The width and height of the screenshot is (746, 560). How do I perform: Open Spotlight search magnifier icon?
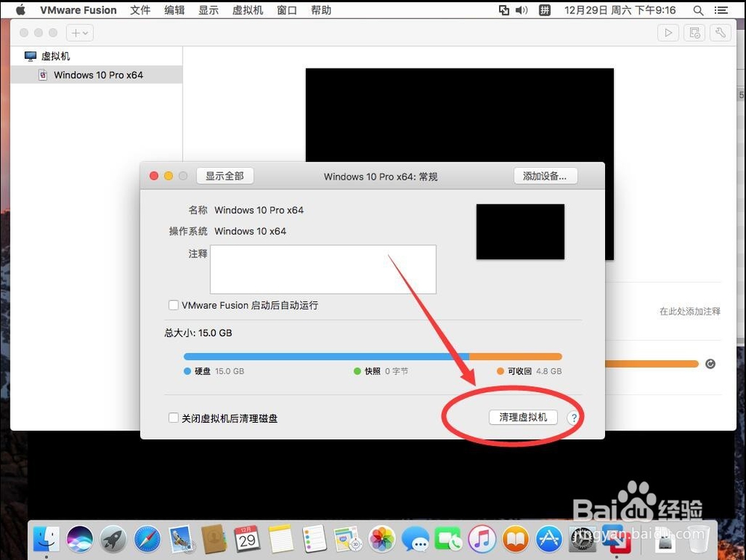click(x=698, y=10)
